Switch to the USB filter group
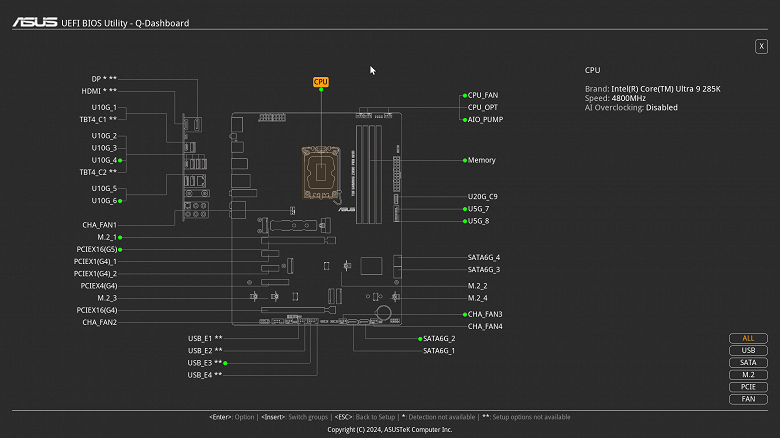Screen dimensions: 780x438 748,350
